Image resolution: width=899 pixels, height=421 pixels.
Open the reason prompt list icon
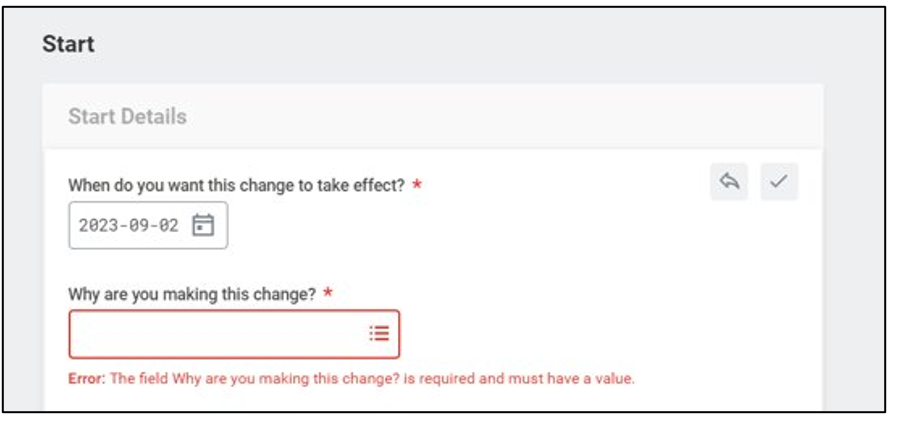[x=379, y=334]
